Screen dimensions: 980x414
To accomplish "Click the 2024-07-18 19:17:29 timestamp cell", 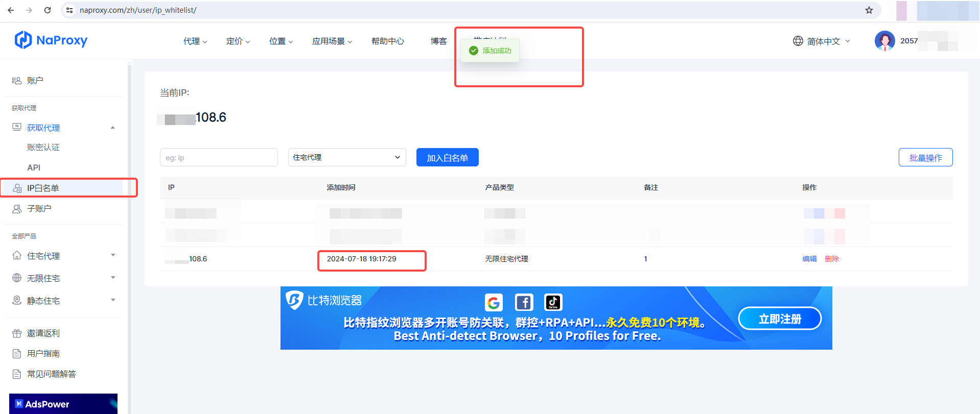I will pos(362,259).
